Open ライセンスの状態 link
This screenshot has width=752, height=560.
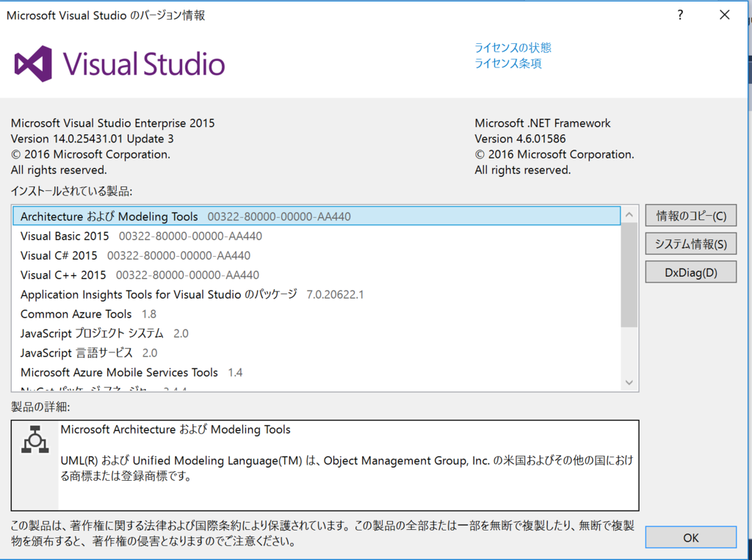tap(513, 48)
